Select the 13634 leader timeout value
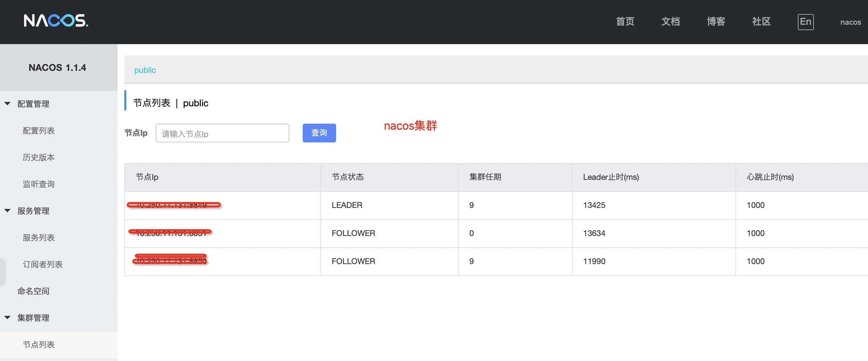 click(x=594, y=233)
